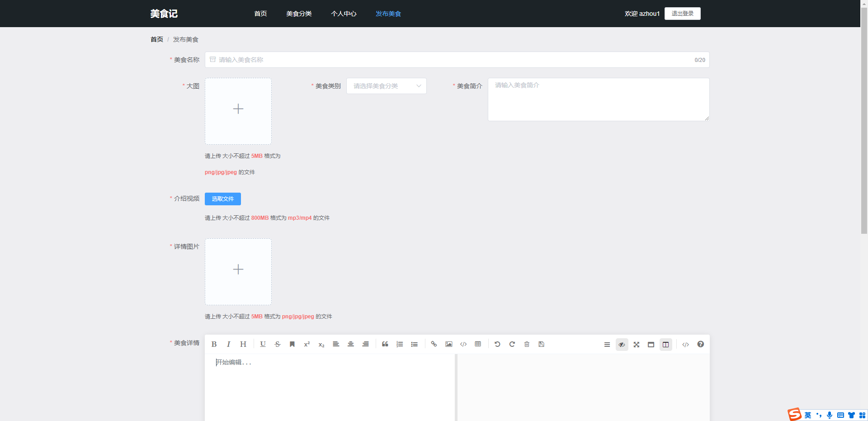
Task: Click the 大图 image upload box
Action: pyautogui.click(x=238, y=111)
